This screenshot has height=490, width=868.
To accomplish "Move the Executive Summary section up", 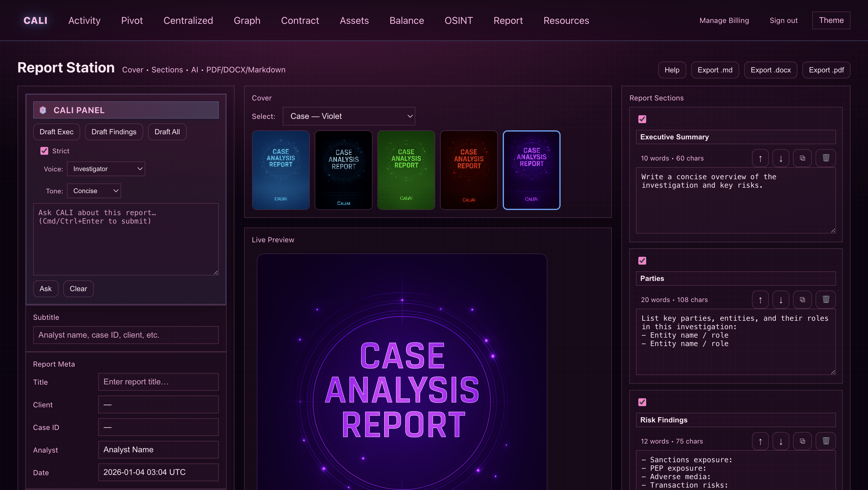I will point(760,158).
